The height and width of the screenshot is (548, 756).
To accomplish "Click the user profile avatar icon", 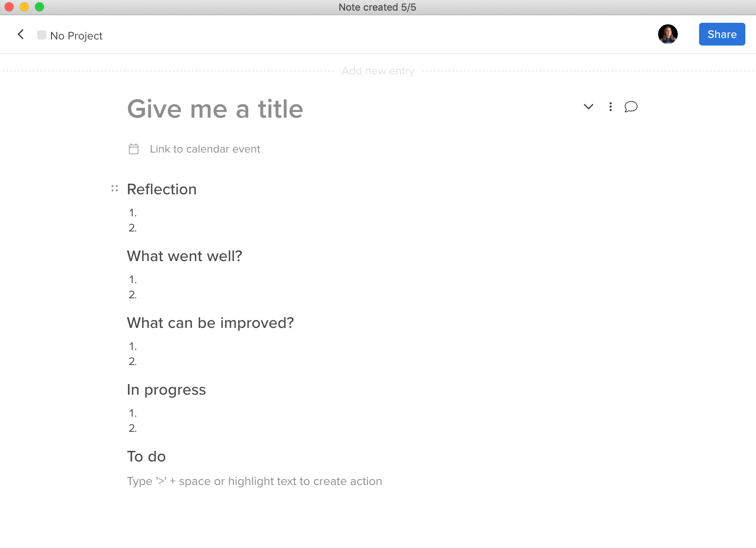I will coord(669,34).
